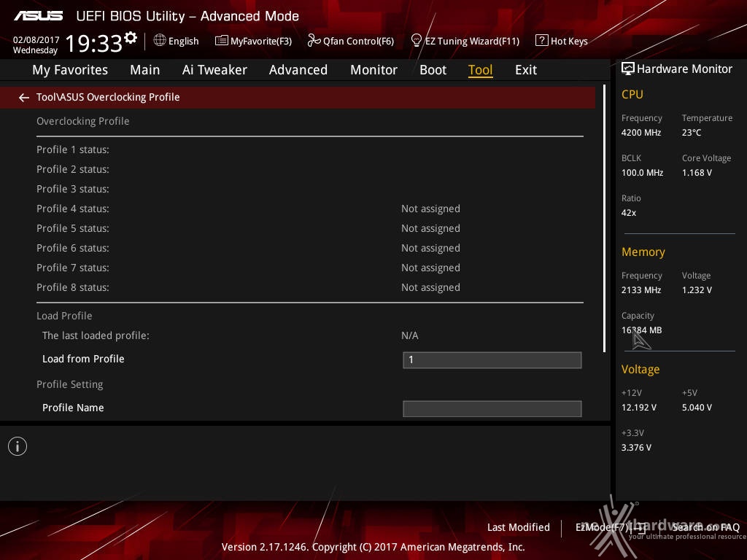Click BCLK value 100.0 MHz
This screenshot has width=747, height=560.
642,173
